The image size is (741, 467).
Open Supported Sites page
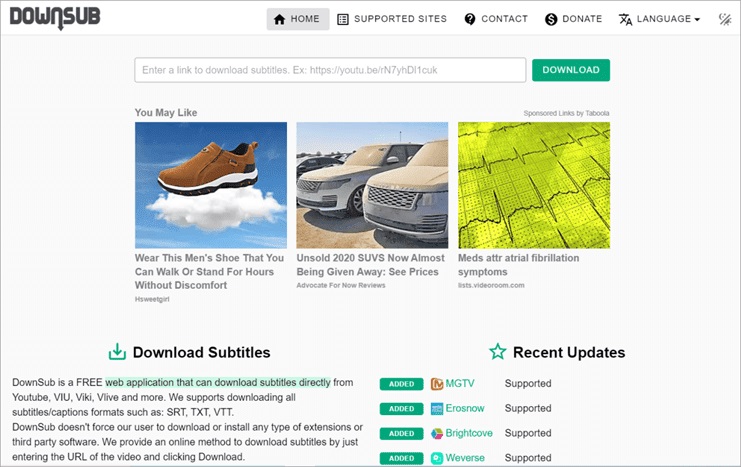(x=393, y=19)
